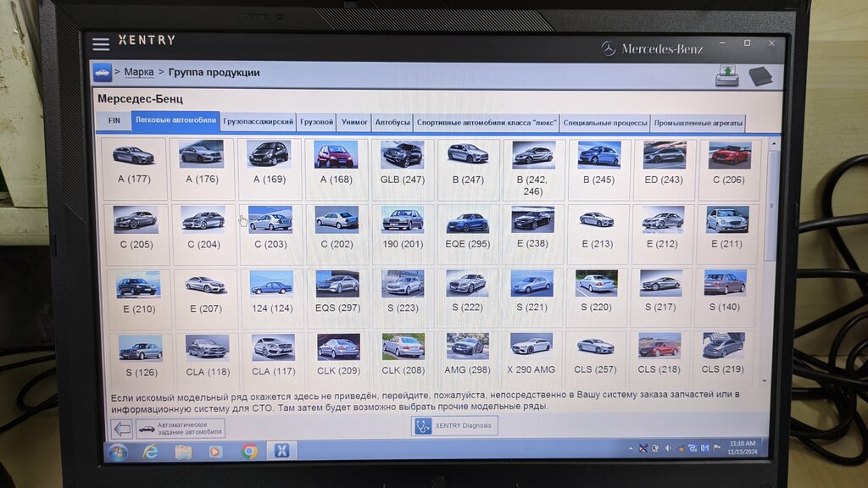
Task: Pick the A (169) model
Action: (270, 169)
